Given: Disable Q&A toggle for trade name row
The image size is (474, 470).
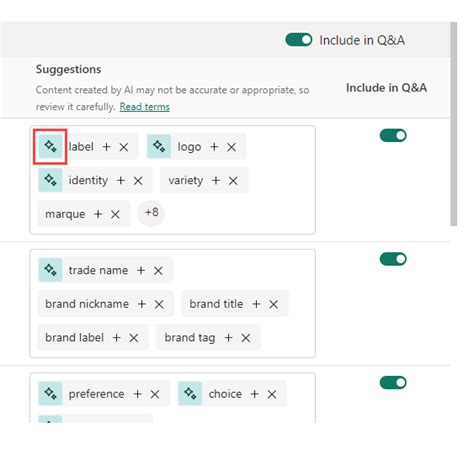Looking at the screenshot, I should [393, 259].
